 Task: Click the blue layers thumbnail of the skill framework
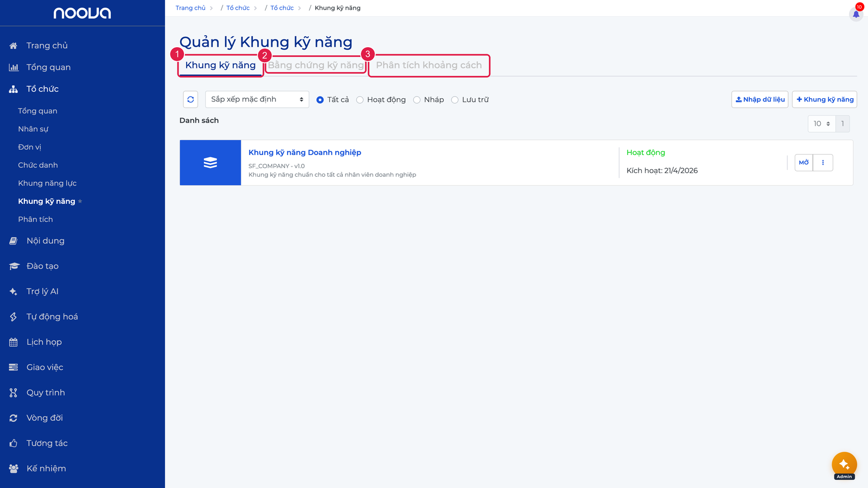click(210, 163)
